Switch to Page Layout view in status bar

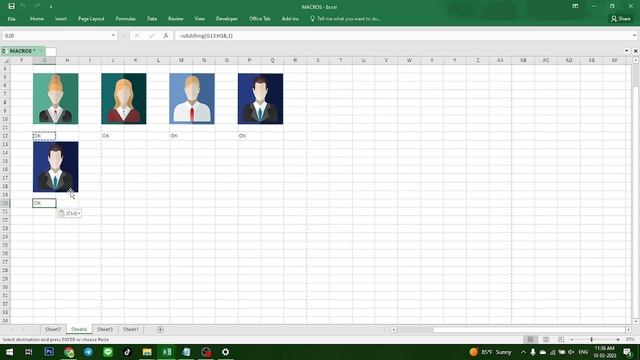tap(546, 340)
